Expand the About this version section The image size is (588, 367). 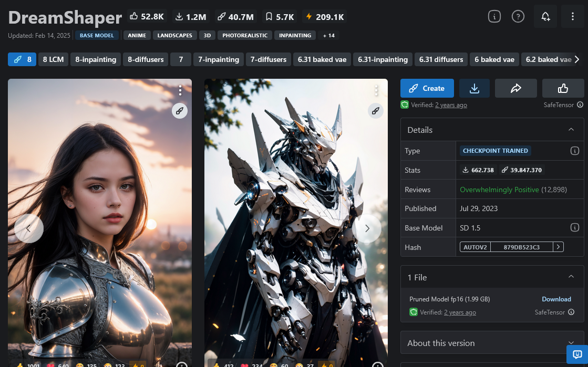pyautogui.click(x=571, y=343)
